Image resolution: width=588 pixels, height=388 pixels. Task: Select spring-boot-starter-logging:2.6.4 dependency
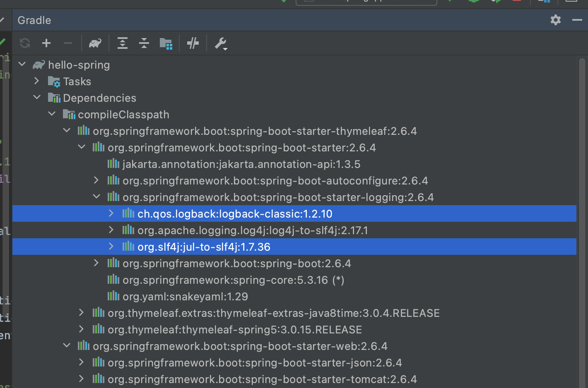point(294,197)
